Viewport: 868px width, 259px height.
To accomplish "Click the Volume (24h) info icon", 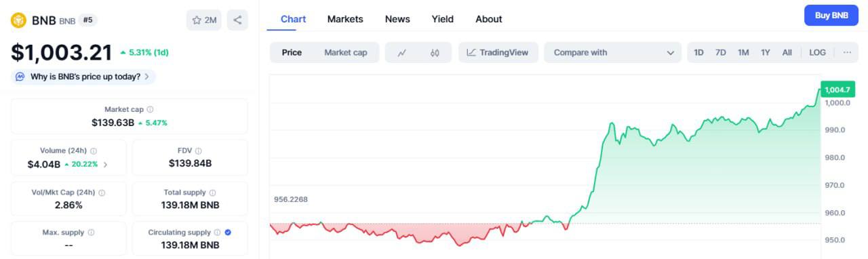I will 94,151.
